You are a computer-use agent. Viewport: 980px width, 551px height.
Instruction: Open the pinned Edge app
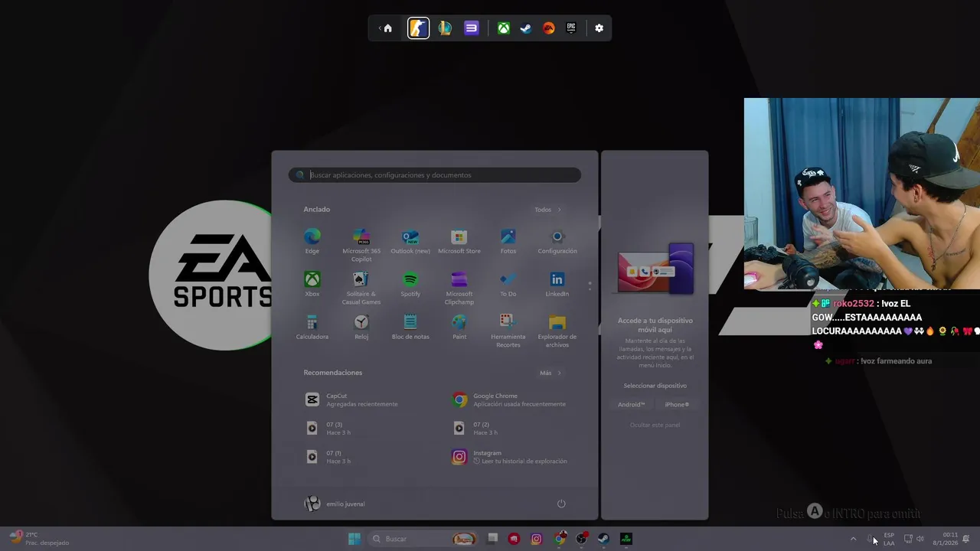point(312,241)
